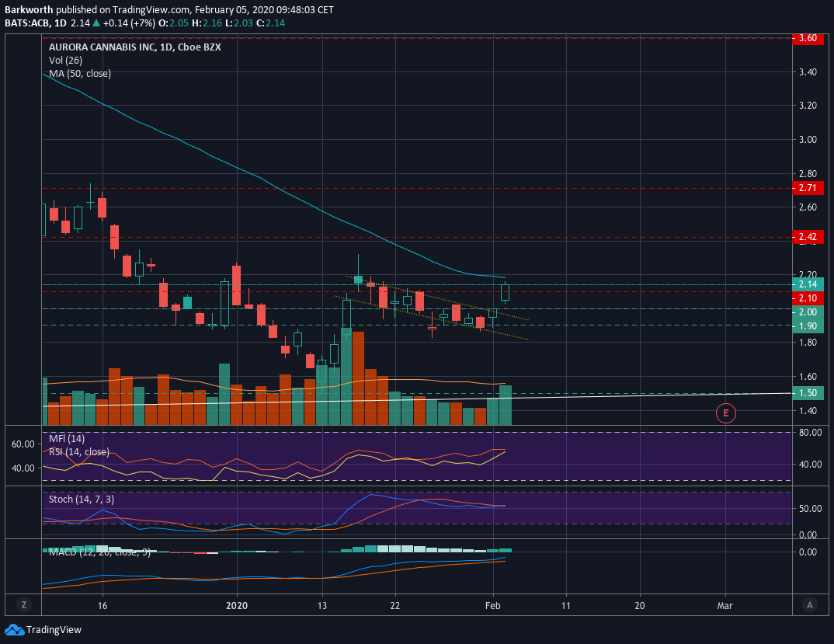This screenshot has height=644, width=834.
Task: Click the 1.80 price axis value
Action: click(808, 343)
